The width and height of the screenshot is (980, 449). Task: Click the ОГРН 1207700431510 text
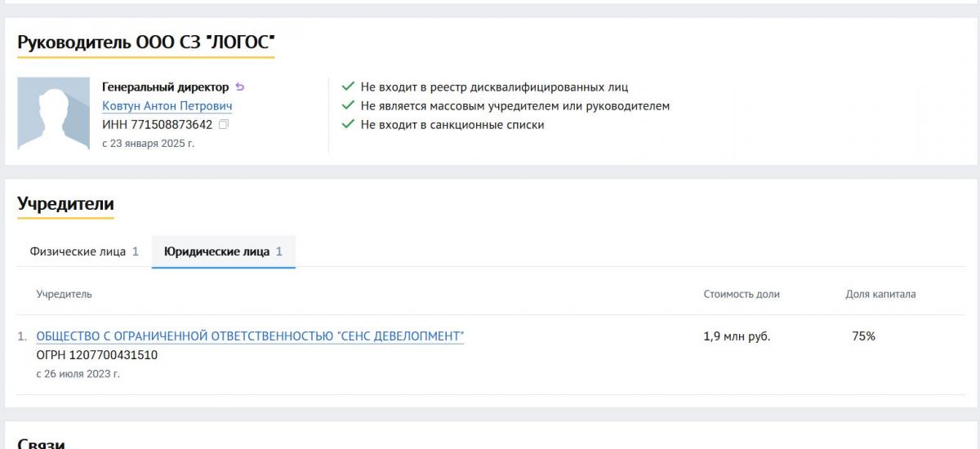(97, 355)
